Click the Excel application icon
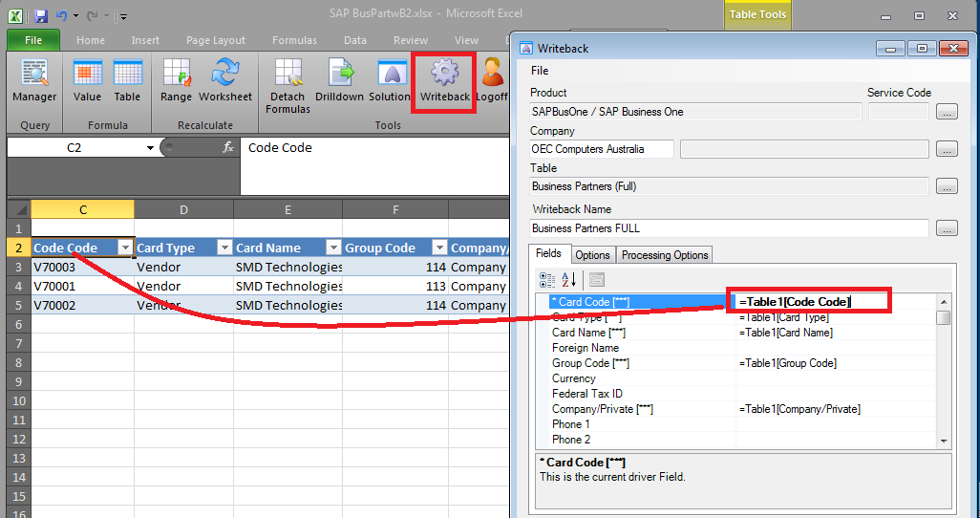Image resolution: width=980 pixels, height=518 pixels. [15, 15]
